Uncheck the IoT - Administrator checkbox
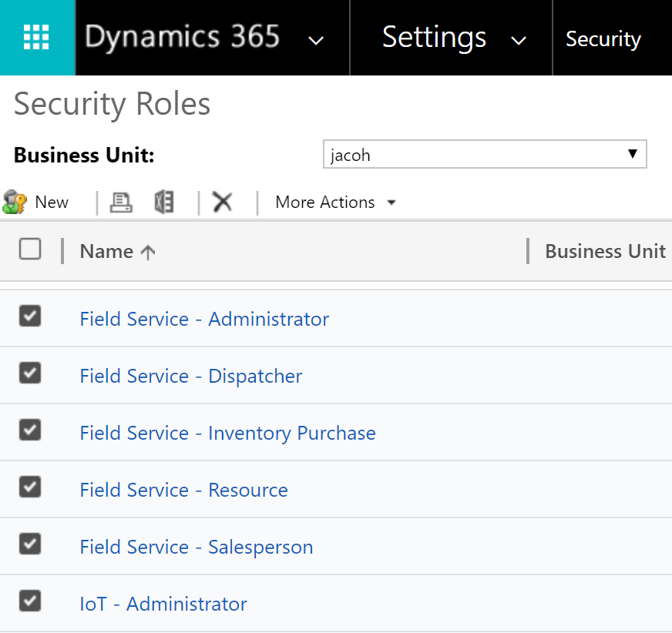Viewport: 672px width, 633px height. 30,601
